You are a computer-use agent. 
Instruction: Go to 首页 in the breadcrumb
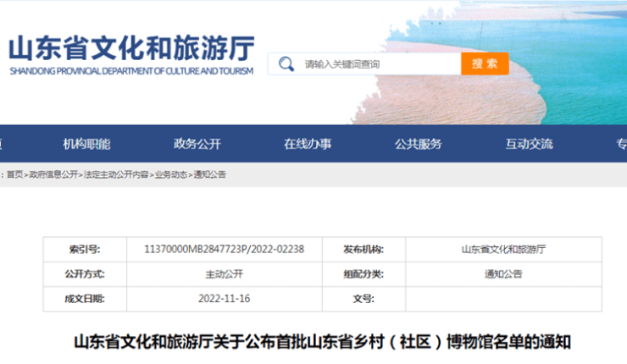pos(15,174)
